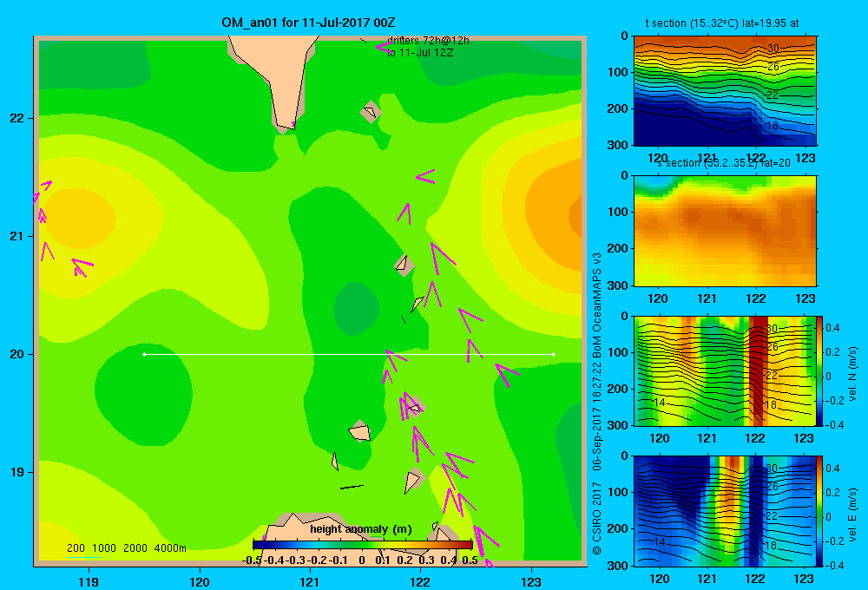Screen dimensions: 868x590
Task: Click latitude label 21 on main map
Action: [17, 236]
